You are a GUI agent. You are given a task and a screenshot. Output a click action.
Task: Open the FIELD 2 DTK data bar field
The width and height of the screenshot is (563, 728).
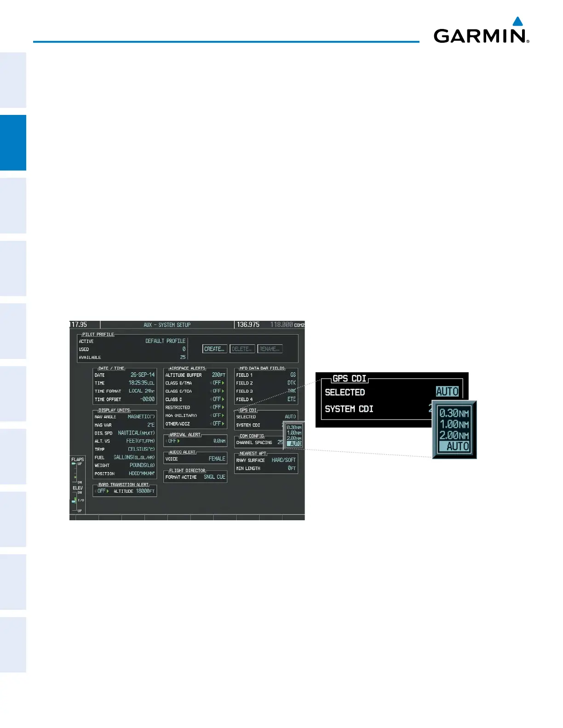tap(292, 383)
